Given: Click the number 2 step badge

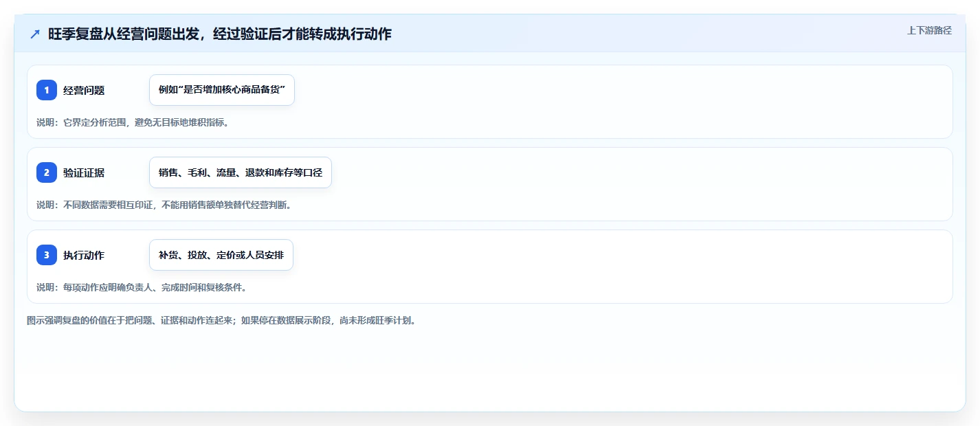Looking at the screenshot, I should pyautogui.click(x=47, y=172).
